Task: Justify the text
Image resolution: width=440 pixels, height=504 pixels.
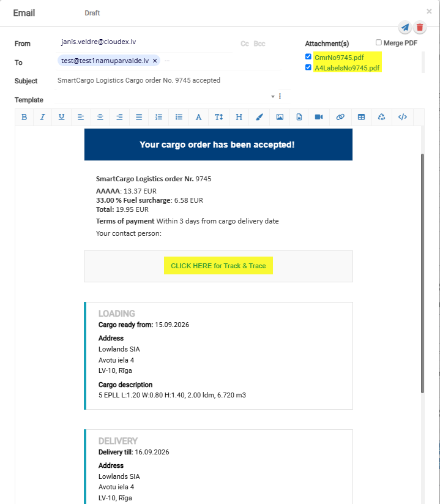Action: tap(139, 117)
